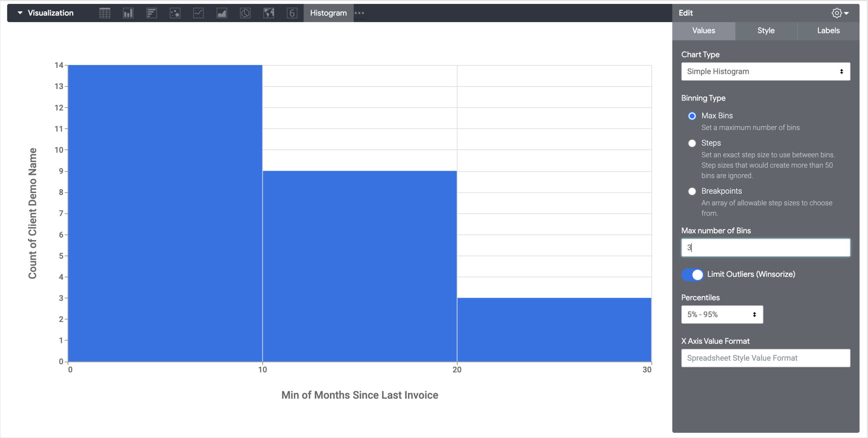Collapse the Visualization section arrow

click(20, 13)
